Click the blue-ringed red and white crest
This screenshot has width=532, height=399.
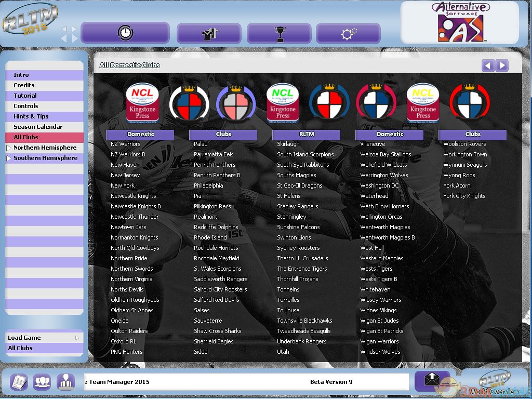(x=329, y=102)
